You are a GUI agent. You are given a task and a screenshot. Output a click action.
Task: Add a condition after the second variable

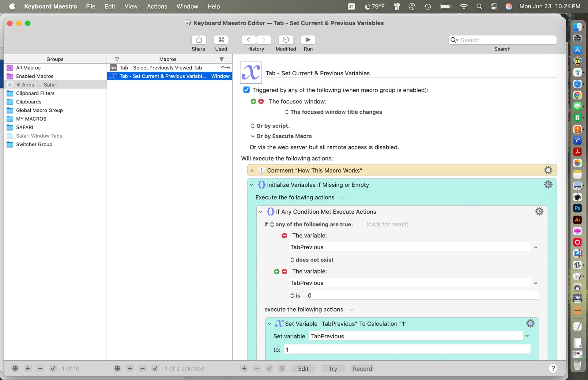(277, 272)
